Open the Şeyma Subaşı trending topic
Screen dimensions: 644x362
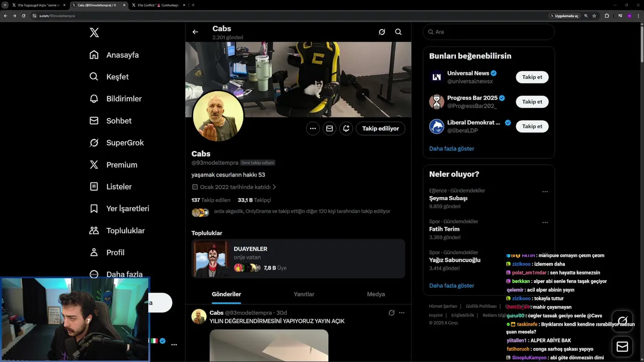[x=448, y=198]
